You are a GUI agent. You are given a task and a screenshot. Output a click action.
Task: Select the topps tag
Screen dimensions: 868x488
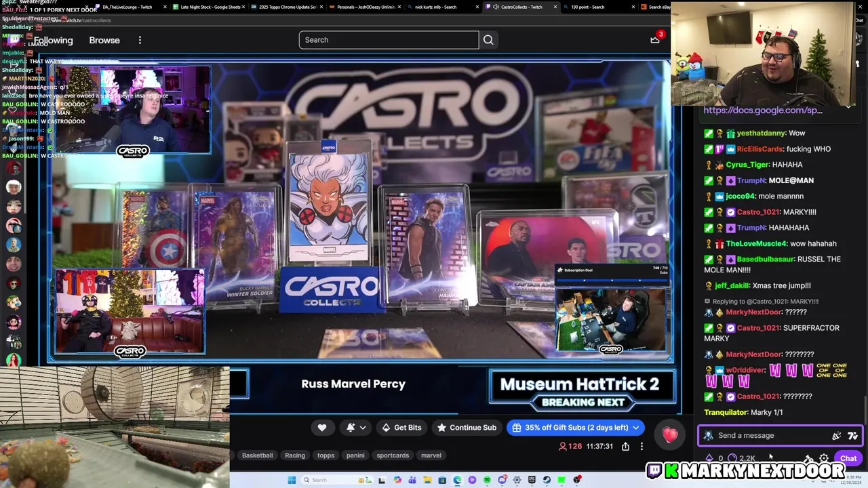coord(326,455)
